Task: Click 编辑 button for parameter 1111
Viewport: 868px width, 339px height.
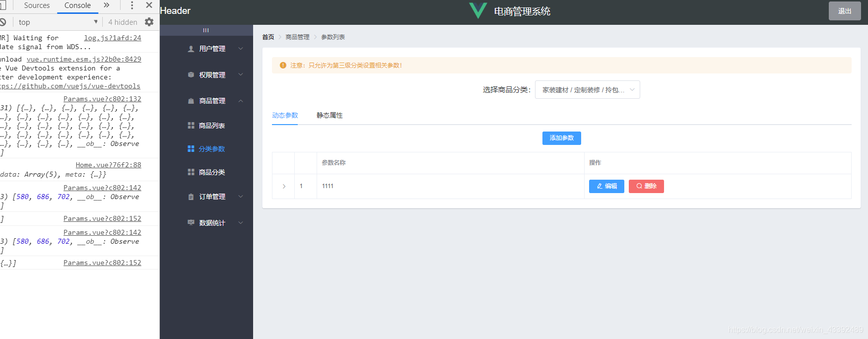Action: click(606, 186)
